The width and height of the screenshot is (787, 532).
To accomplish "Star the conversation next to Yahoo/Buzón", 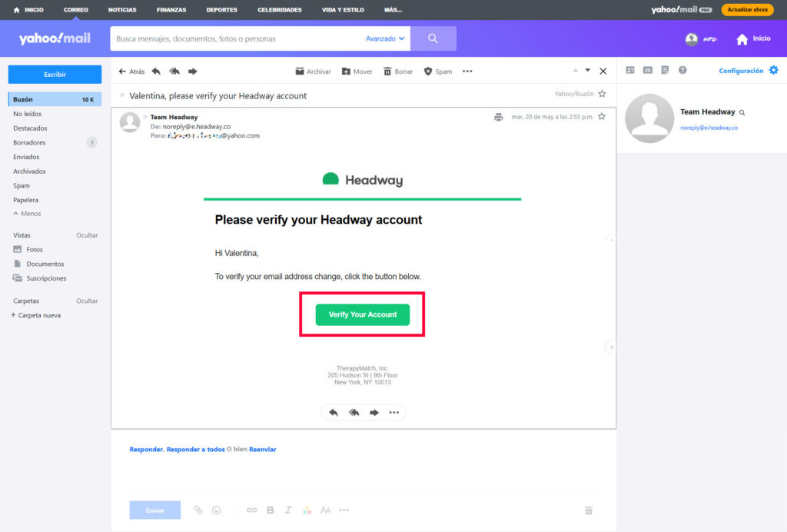I will pyautogui.click(x=603, y=94).
